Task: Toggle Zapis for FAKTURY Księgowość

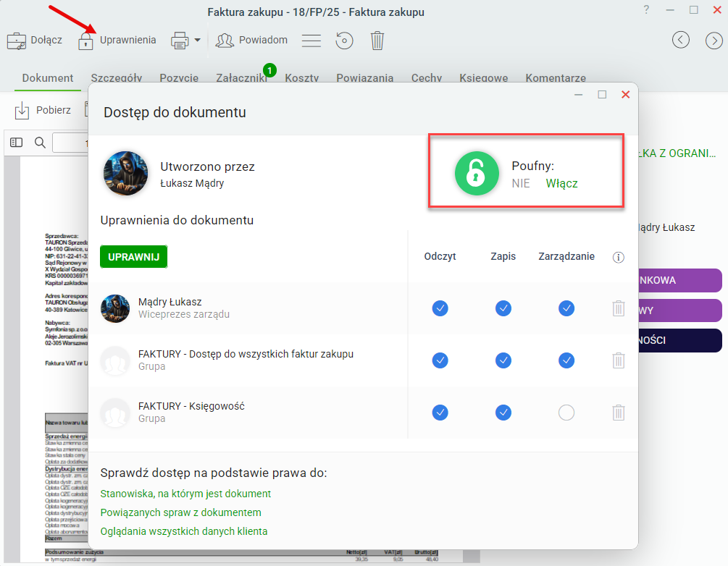Action: [503, 413]
